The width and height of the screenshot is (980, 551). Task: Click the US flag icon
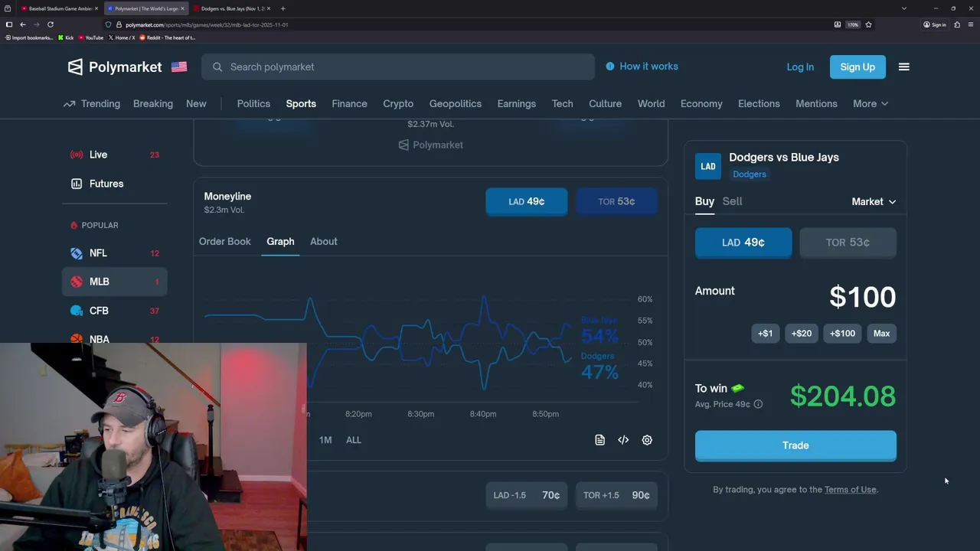tap(179, 67)
